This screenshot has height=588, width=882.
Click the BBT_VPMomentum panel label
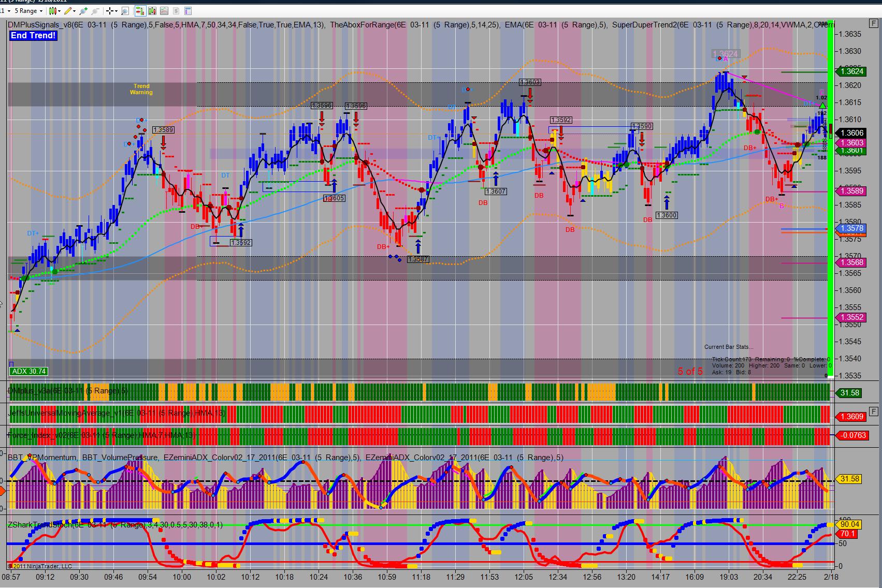point(42,457)
